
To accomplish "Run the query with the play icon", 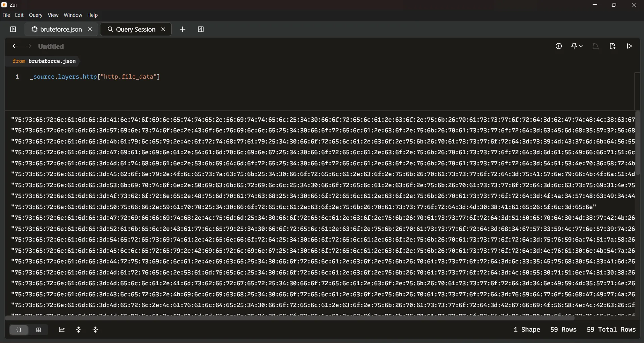I will (x=630, y=46).
